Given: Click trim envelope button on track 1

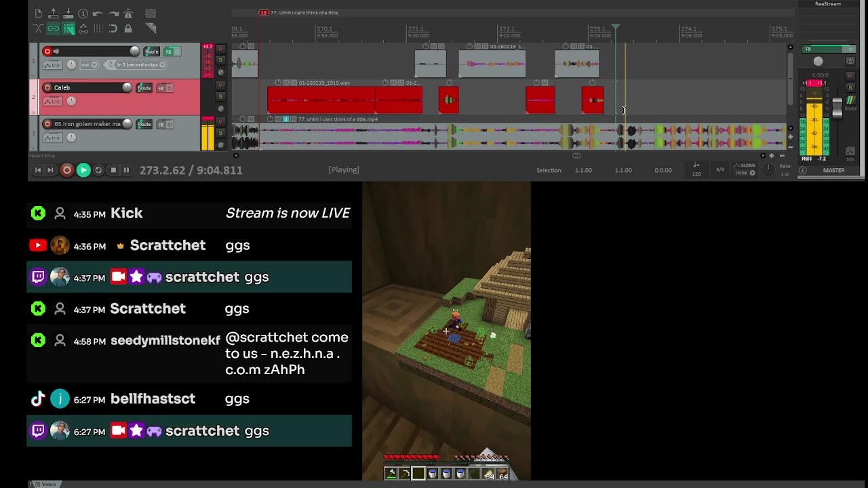Looking at the screenshot, I should 52,65.
